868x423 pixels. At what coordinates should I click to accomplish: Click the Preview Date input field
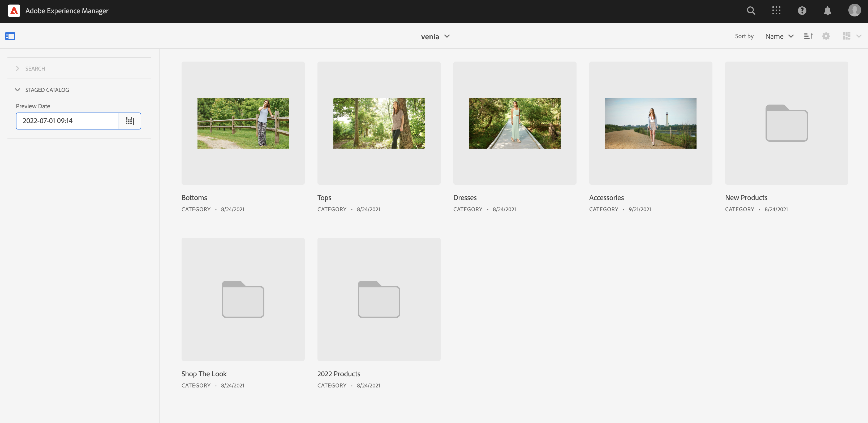67,121
